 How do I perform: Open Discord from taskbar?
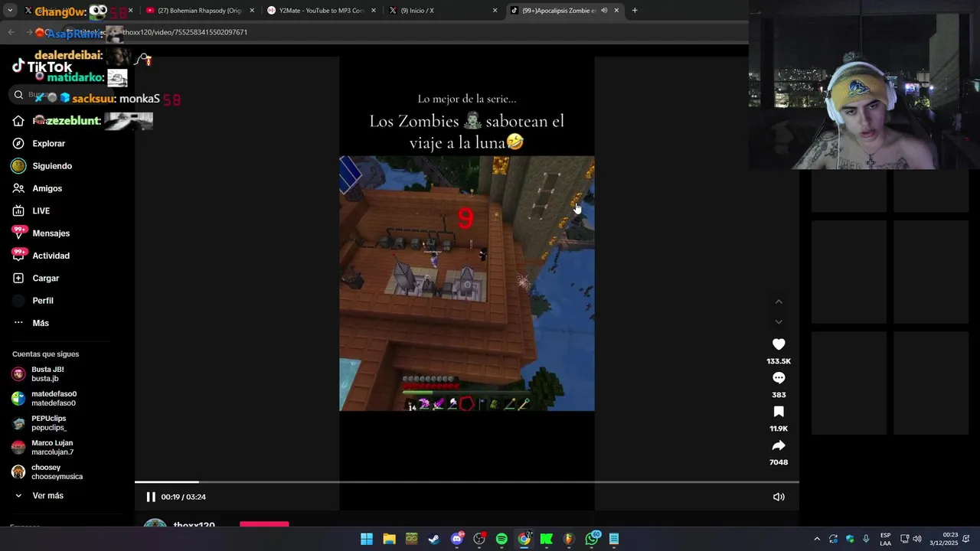coord(457,539)
